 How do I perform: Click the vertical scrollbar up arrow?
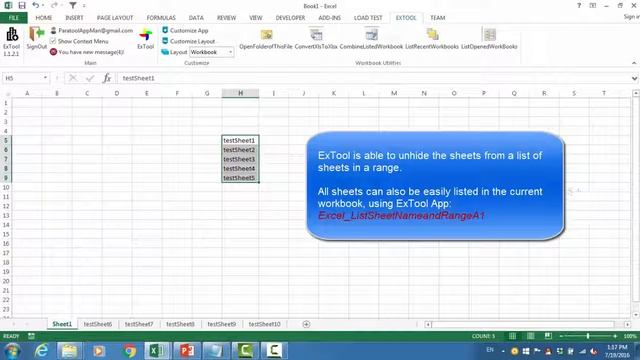coord(636,93)
